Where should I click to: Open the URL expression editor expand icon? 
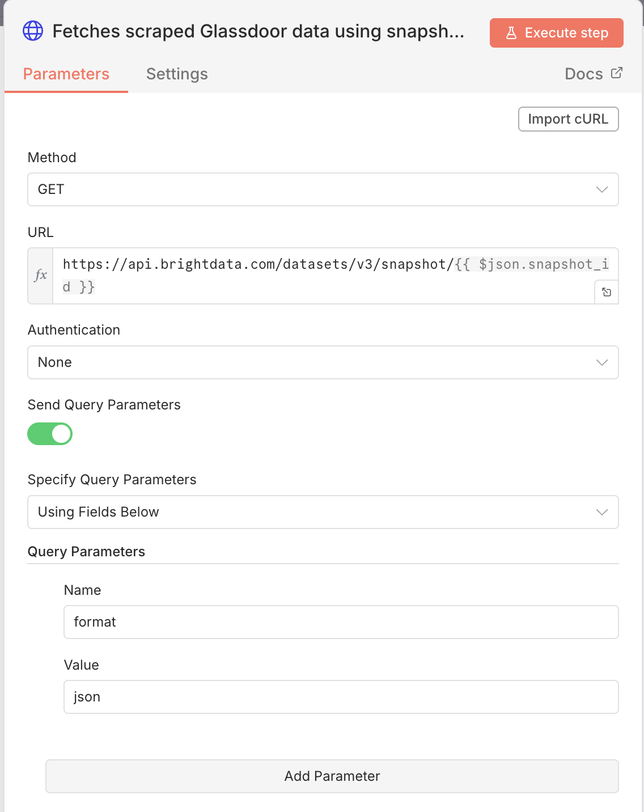point(607,292)
